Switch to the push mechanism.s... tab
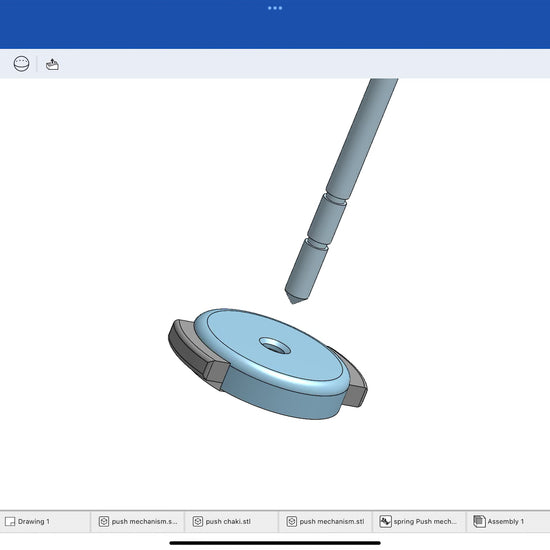This screenshot has height=550, width=550. coord(138,522)
